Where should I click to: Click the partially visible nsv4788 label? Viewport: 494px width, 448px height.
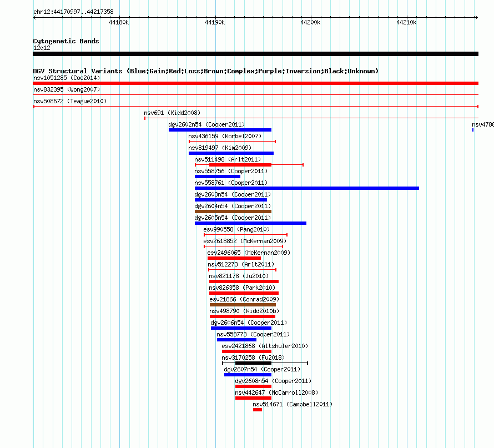pyautogui.click(x=483, y=124)
